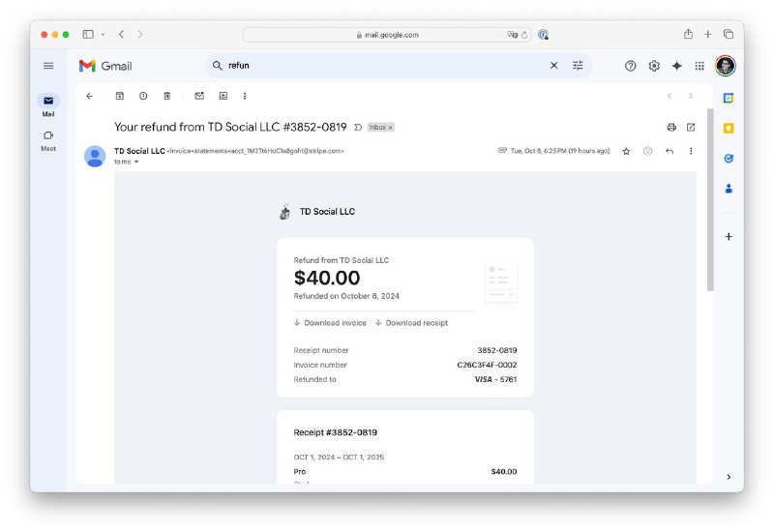
Task: Click Safari address bar mail.google.com
Action: pos(387,35)
